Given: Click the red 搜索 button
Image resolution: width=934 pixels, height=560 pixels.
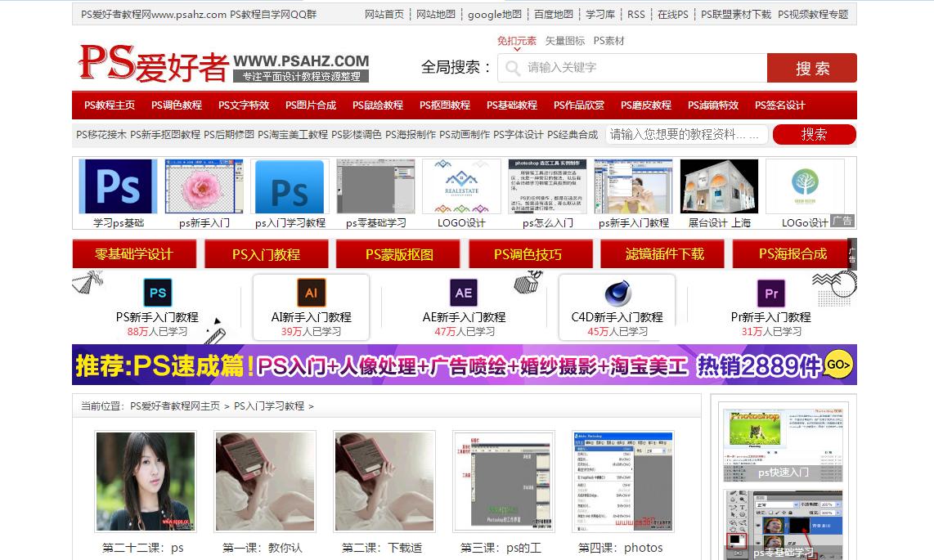Looking at the screenshot, I should point(811,68).
